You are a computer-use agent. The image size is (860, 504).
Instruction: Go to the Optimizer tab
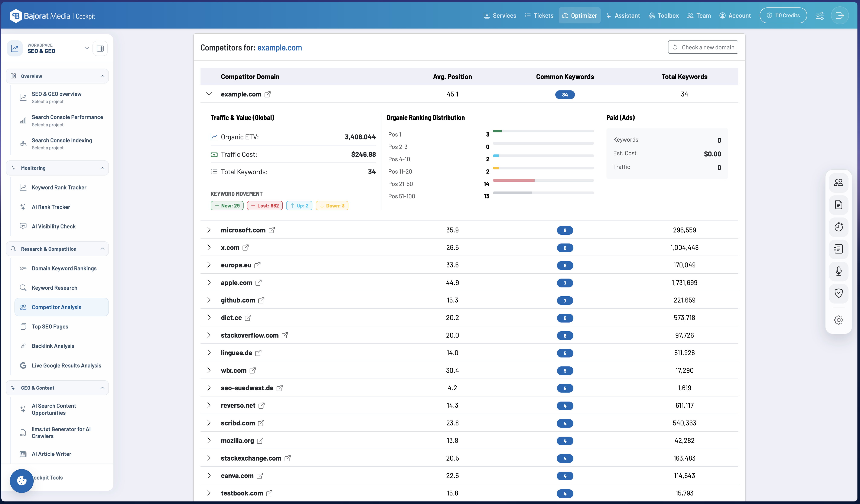[x=579, y=16]
